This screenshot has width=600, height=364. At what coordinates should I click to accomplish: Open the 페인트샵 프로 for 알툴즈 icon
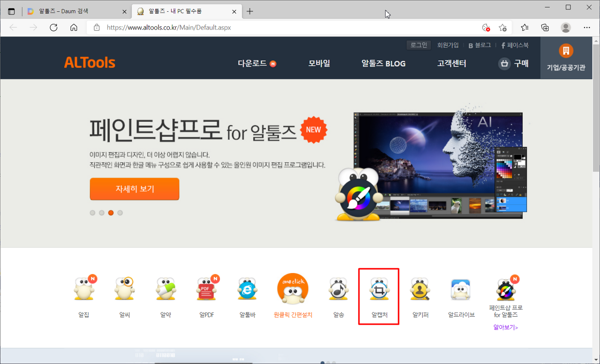(x=506, y=290)
